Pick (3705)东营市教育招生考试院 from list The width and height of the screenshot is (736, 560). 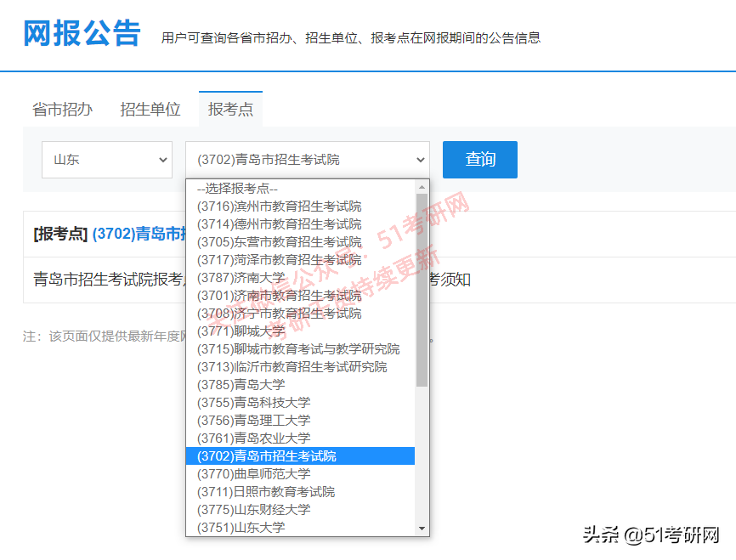(x=300, y=242)
